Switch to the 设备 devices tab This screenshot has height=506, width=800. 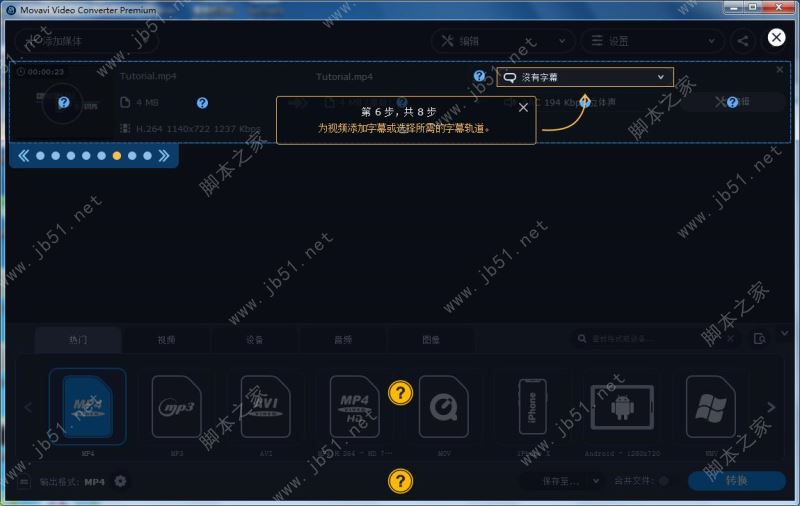[x=255, y=340]
